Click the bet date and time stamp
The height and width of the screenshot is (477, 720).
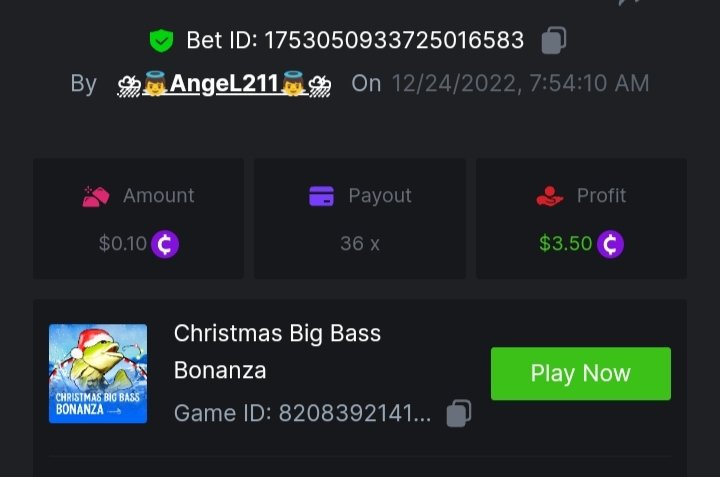[x=520, y=83]
